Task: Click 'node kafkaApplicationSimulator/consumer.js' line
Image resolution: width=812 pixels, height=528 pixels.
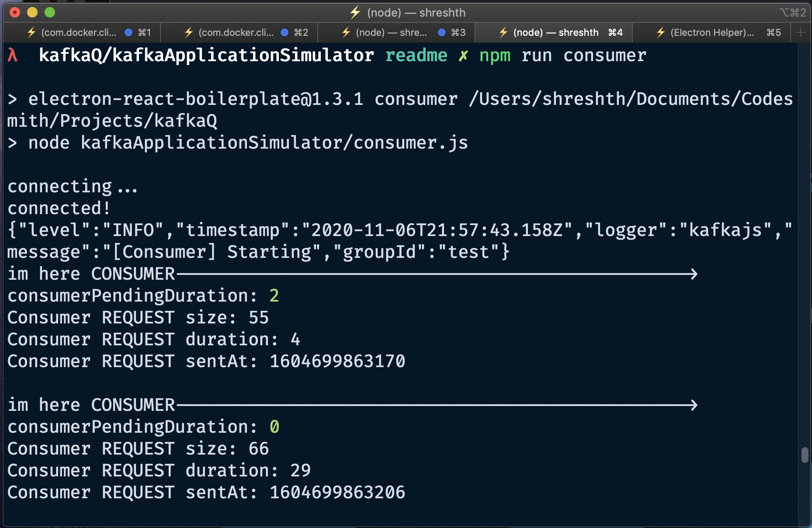Action: point(248,143)
